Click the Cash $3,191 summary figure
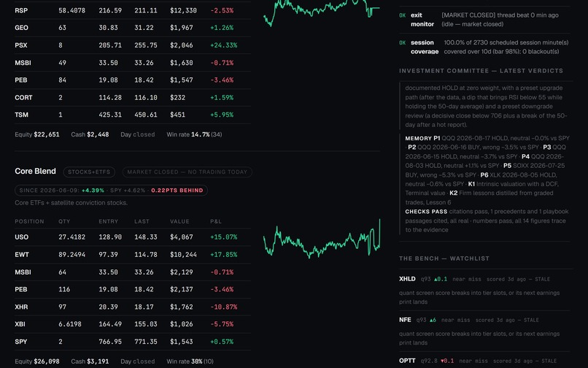 [x=90, y=361]
